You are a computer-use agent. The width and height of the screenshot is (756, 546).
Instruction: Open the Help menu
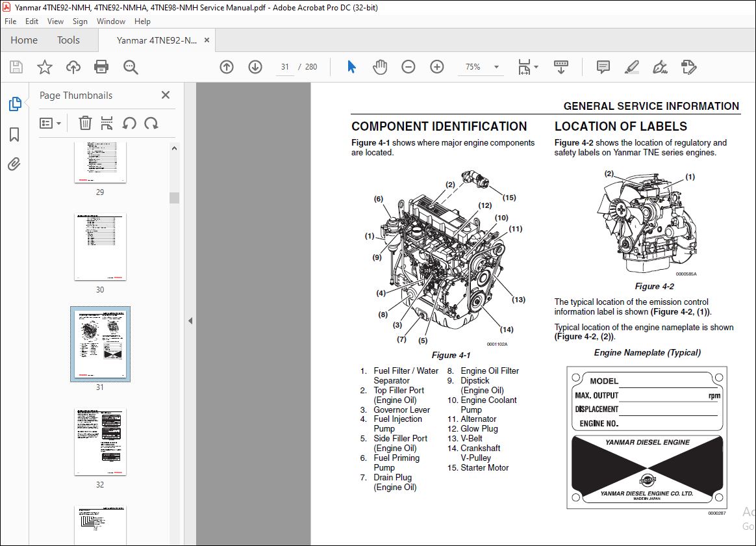click(x=142, y=21)
